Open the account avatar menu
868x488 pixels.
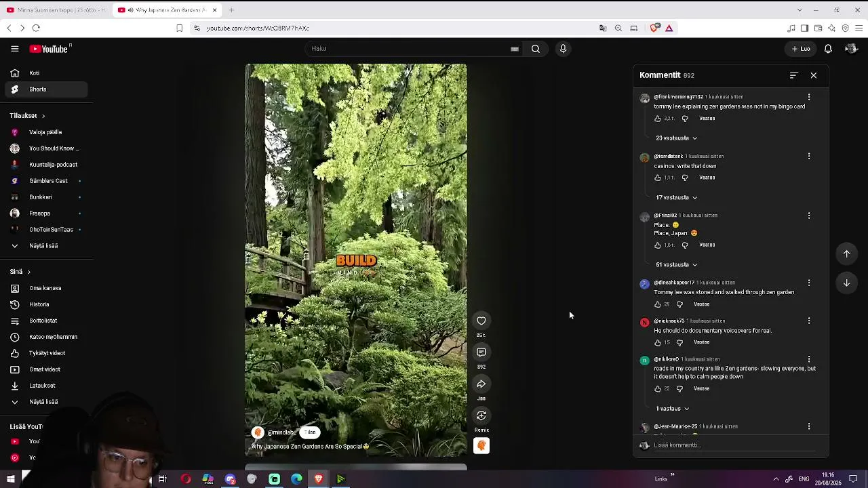click(x=851, y=49)
